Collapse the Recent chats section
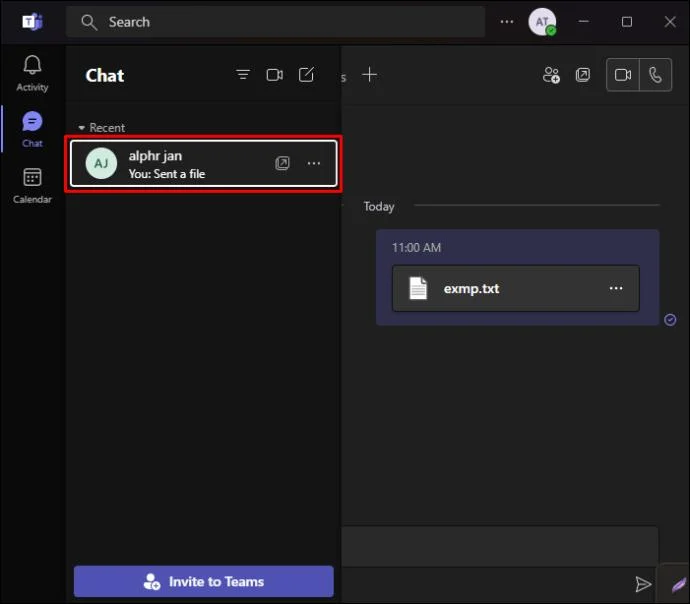This screenshot has height=604, width=690. coord(81,128)
